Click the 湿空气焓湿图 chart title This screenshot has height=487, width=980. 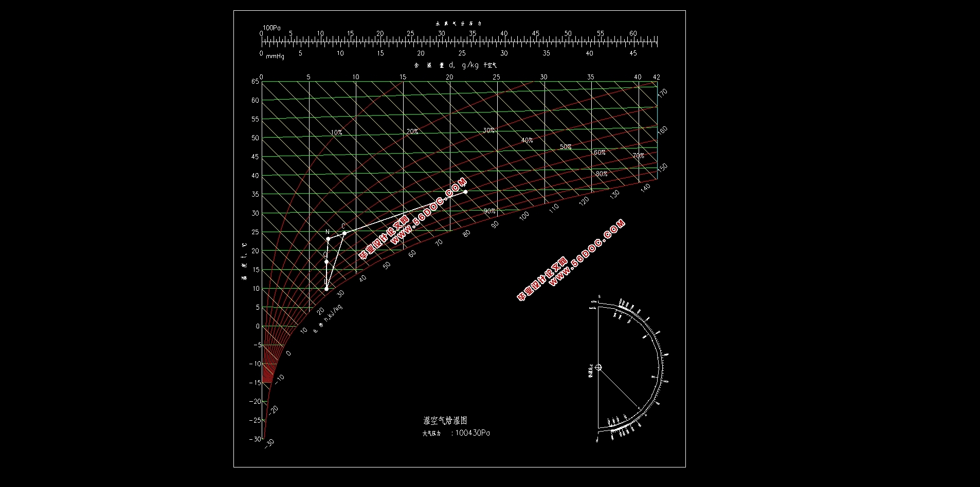(445, 421)
